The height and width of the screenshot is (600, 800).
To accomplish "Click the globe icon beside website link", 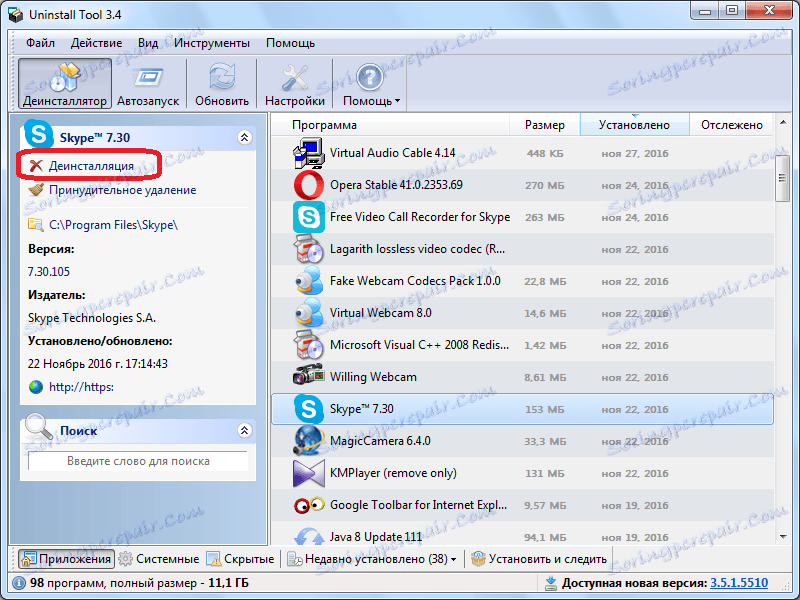I will (36, 387).
